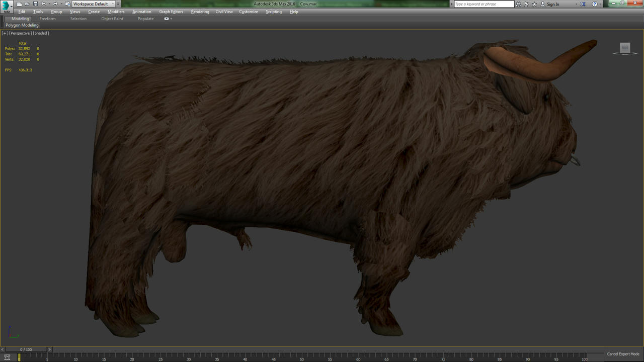644x362 pixels.
Task: Open the undo history dropdown arrow
Action: click(x=49, y=4)
